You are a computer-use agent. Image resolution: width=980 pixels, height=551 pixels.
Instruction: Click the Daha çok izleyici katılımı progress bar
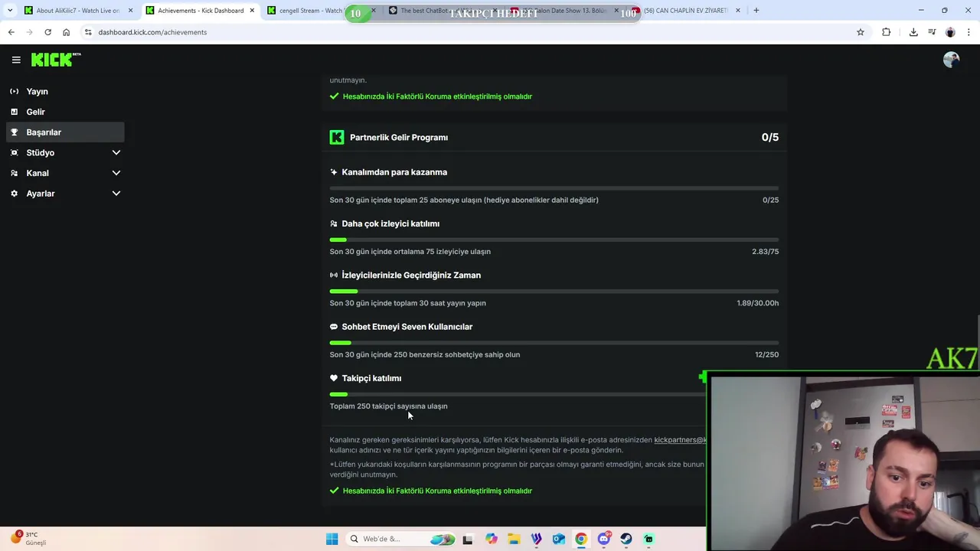point(554,240)
